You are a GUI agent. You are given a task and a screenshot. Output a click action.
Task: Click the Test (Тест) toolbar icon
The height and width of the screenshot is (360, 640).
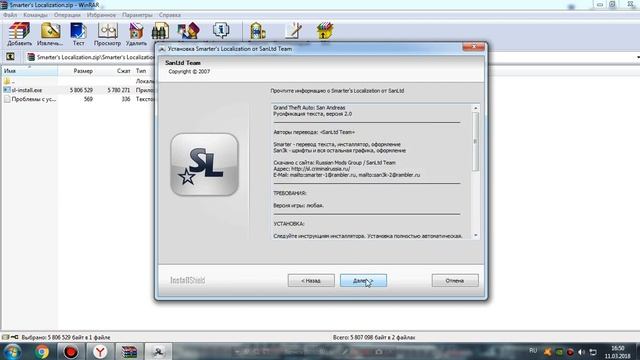tap(78, 34)
